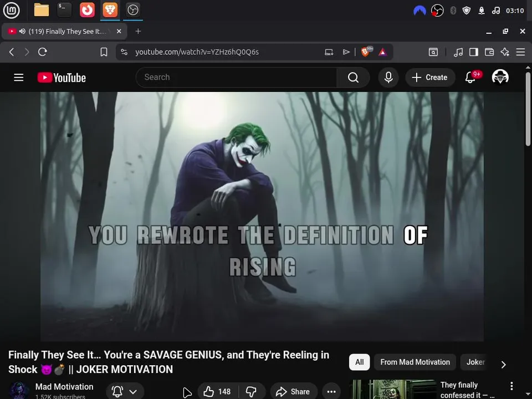The image size is (532, 399).
Task: Open Brave Wallet icon
Action: (489, 52)
